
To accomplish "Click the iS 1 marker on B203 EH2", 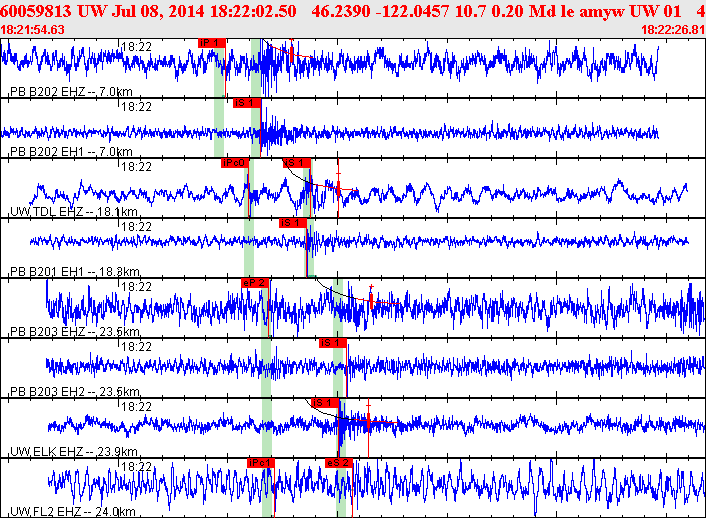I will 333,343.
